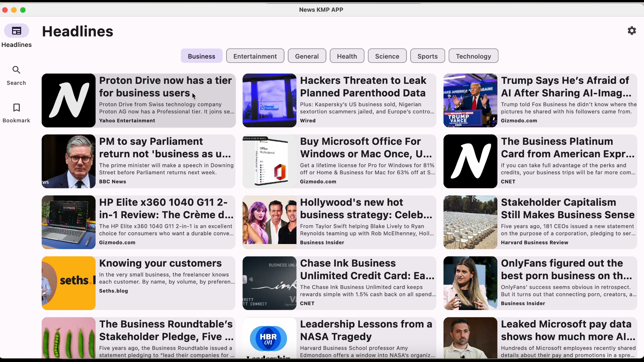Switch to the Health category
Screen dimensions: 644x362
coord(346,56)
